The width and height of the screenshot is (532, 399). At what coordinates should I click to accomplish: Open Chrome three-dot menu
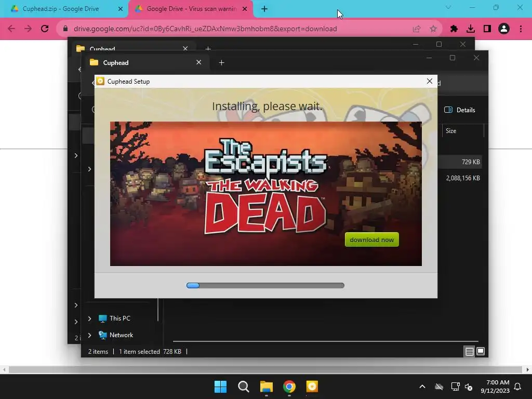pyautogui.click(x=521, y=29)
